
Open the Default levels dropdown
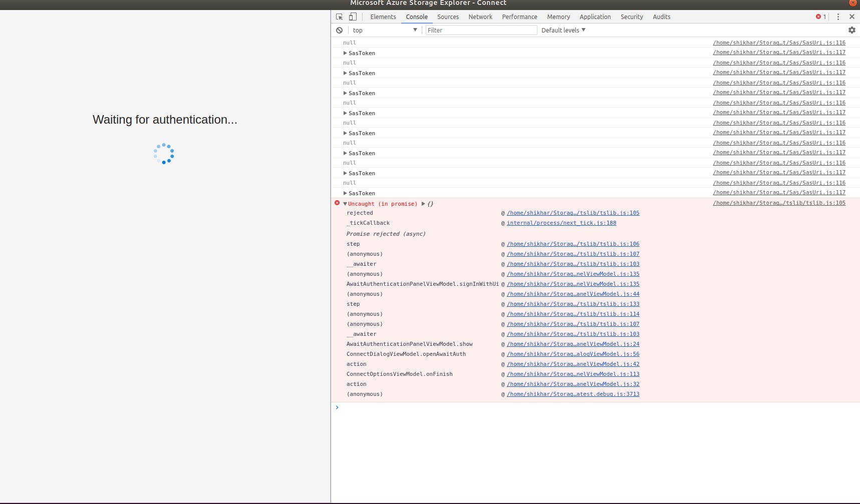tap(563, 30)
